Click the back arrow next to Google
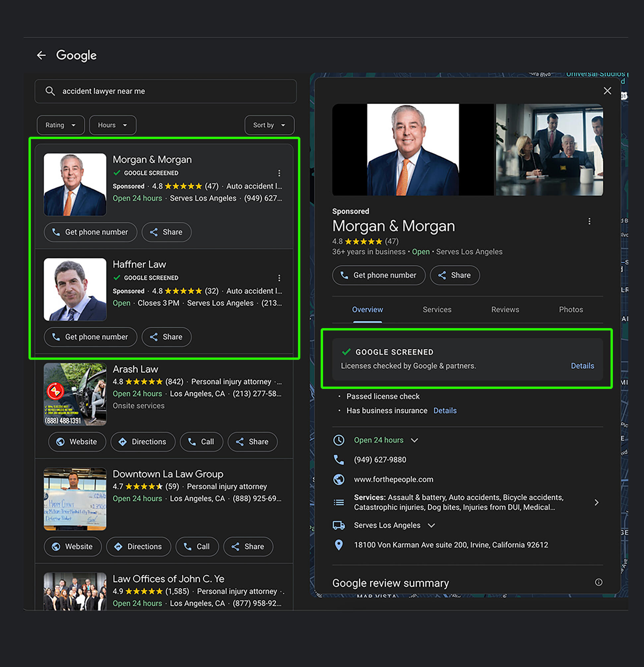644x667 pixels. point(41,55)
